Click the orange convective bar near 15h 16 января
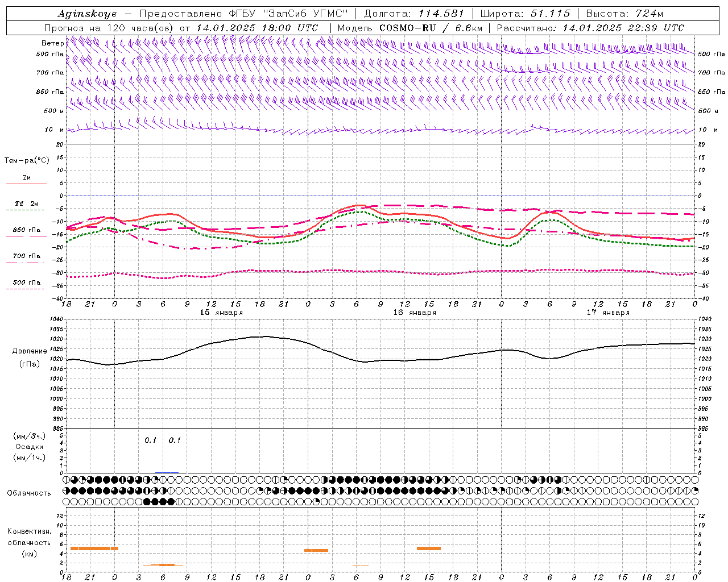 click(429, 548)
